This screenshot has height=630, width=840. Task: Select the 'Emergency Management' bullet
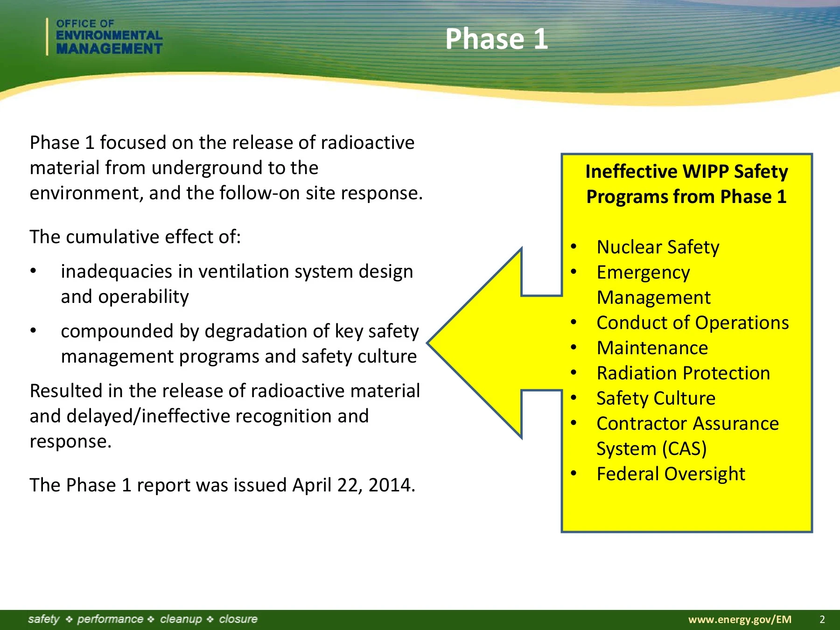[653, 285]
